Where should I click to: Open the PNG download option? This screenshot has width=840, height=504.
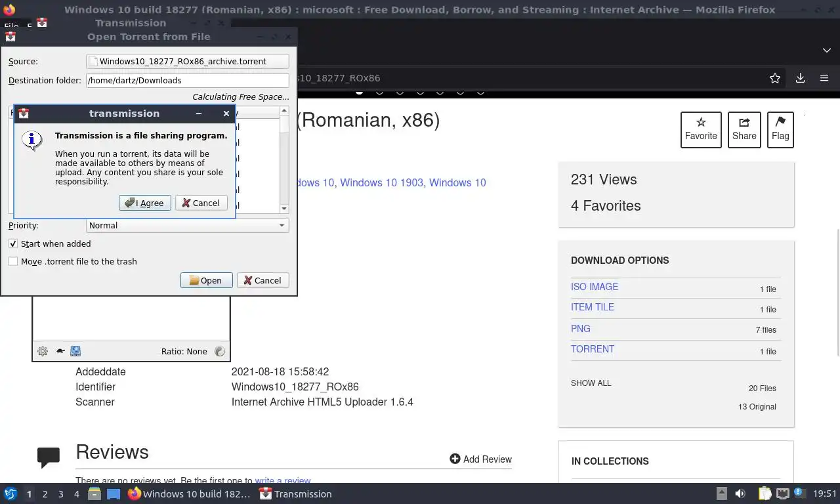[581, 328]
